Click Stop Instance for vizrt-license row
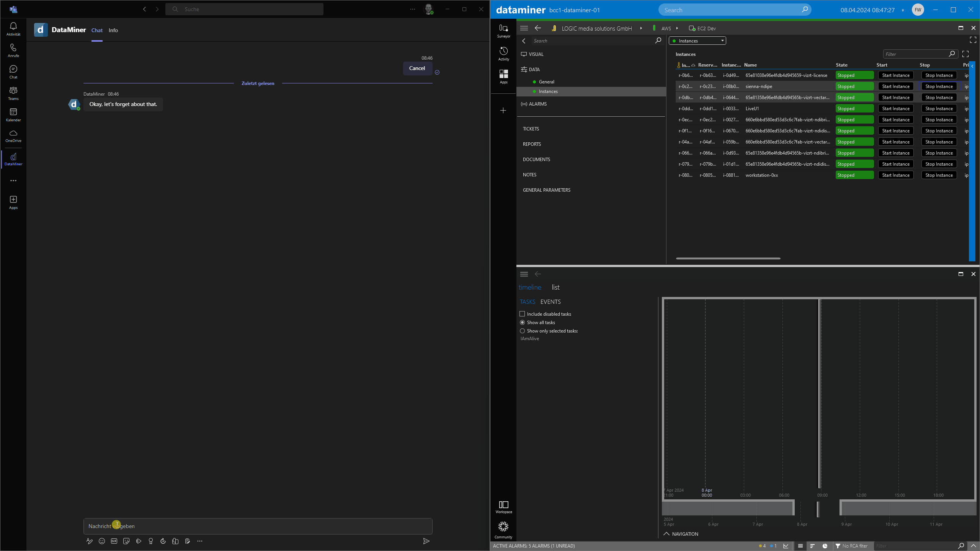This screenshot has width=980, height=551. 939,75
